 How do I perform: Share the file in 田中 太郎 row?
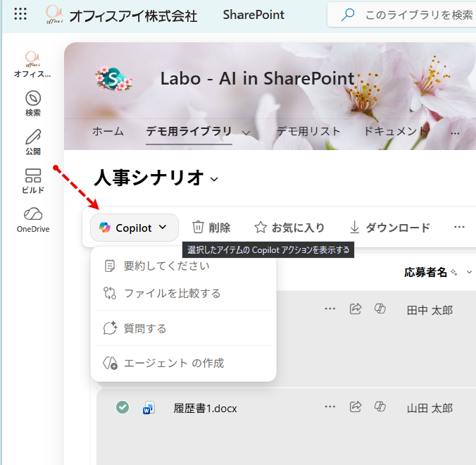click(x=356, y=309)
